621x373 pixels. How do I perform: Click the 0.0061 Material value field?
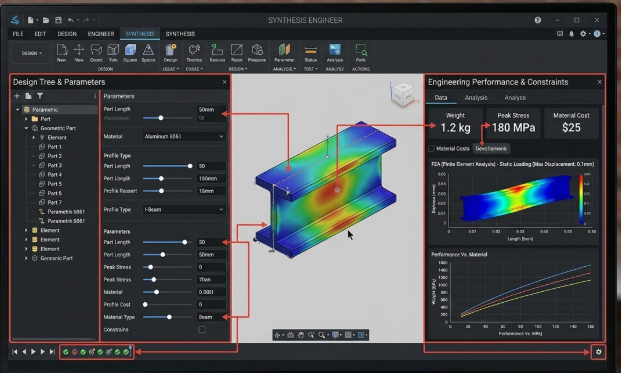(211, 292)
